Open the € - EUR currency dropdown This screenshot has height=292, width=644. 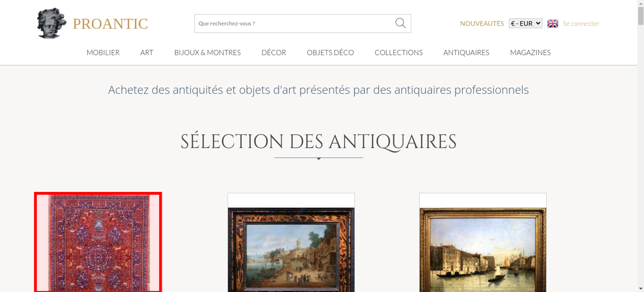tap(526, 23)
